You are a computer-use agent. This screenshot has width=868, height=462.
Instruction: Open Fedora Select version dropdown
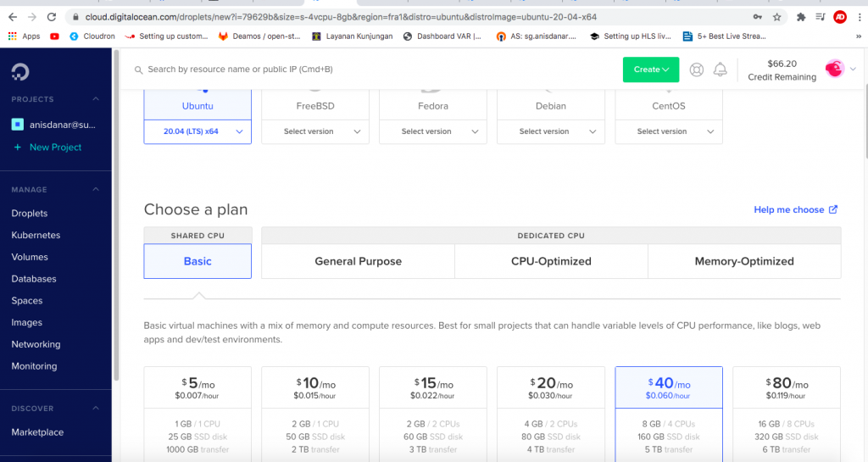433,131
